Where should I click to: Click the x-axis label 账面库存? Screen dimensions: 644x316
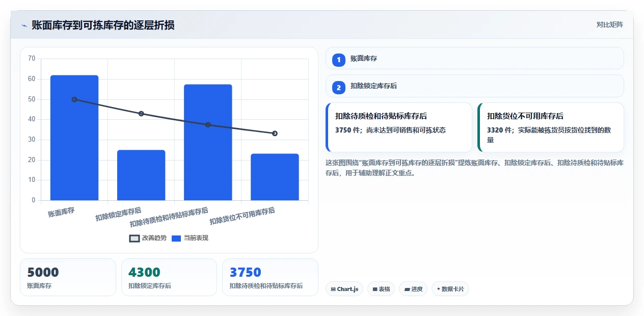click(x=61, y=211)
